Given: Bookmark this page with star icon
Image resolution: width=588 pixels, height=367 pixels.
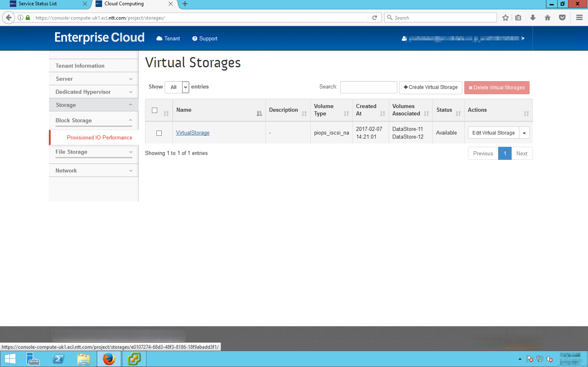Looking at the screenshot, I should coord(505,18).
